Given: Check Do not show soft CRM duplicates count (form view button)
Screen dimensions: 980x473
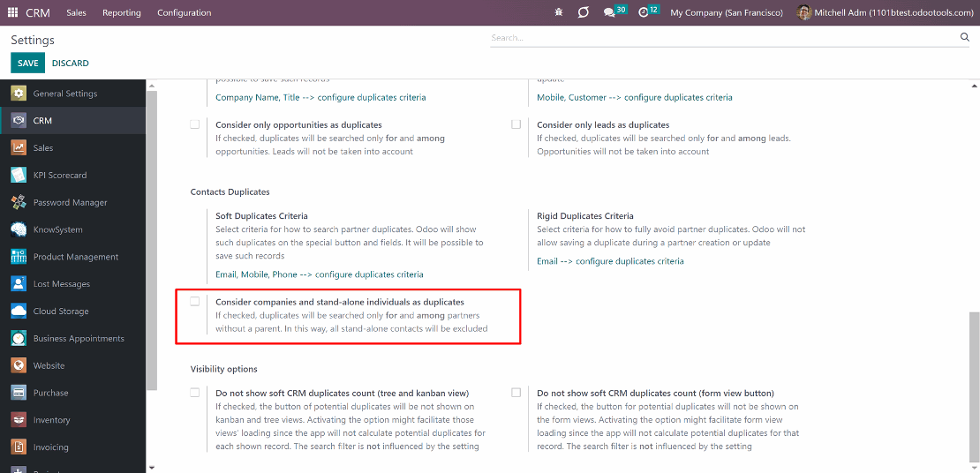Looking at the screenshot, I should click(516, 393).
